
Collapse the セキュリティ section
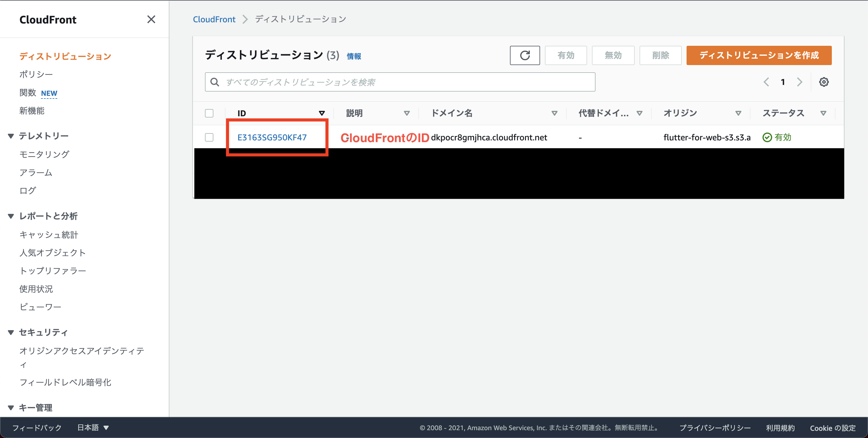click(11, 332)
